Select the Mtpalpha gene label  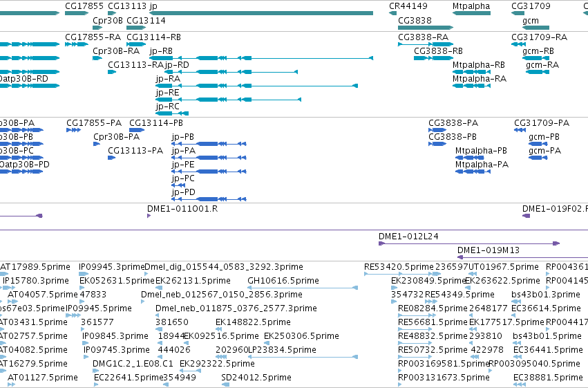tap(471, 6)
